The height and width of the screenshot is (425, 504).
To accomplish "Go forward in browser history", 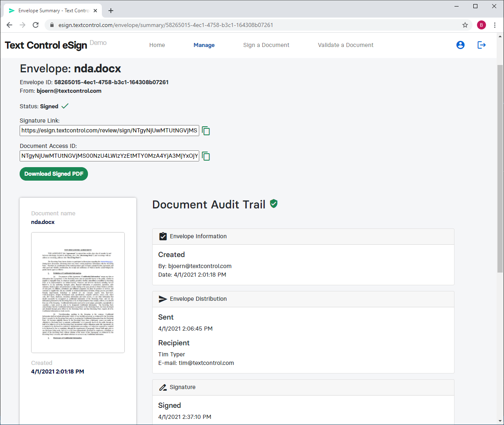I will pos(22,25).
